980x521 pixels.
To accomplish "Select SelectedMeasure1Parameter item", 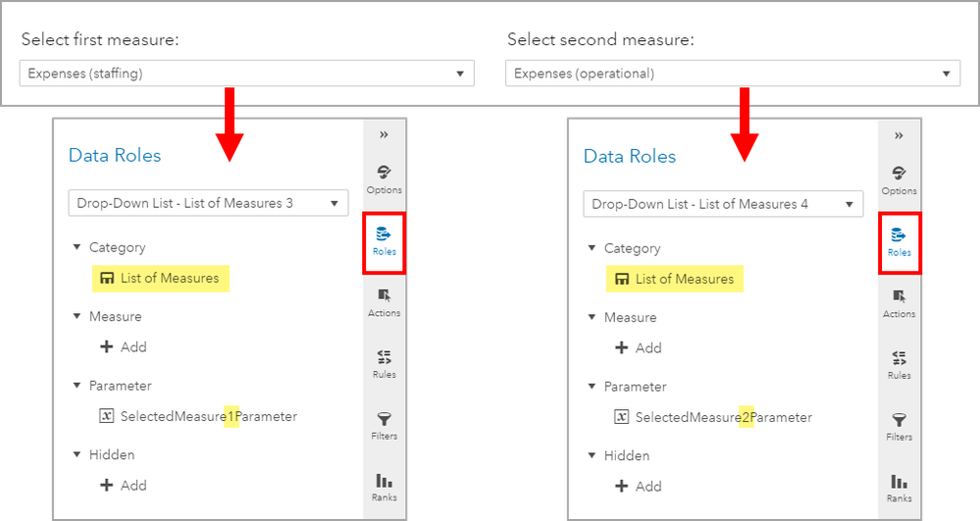I will (x=208, y=416).
